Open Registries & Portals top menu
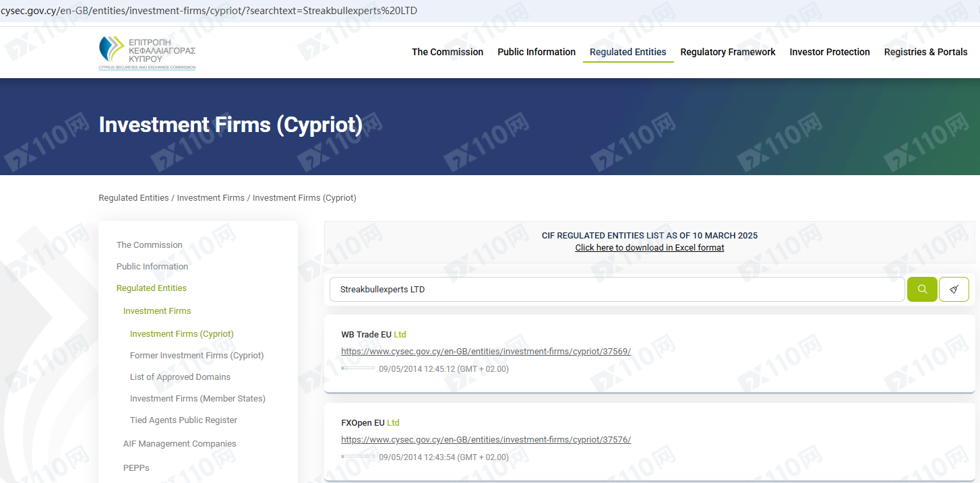 coord(925,52)
